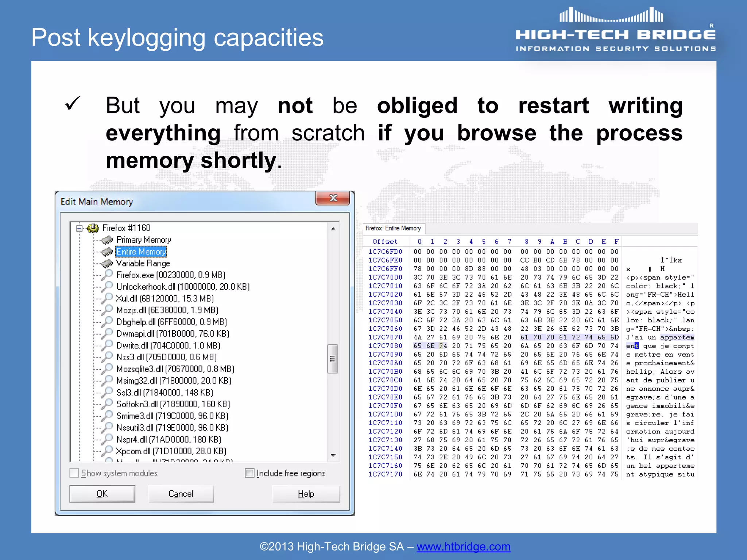Image resolution: width=747 pixels, height=560 pixels.
Task: Select Xul.dll (6B120000, 15.3 MB) entry
Action: pyautogui.click(x=165, y=298)
